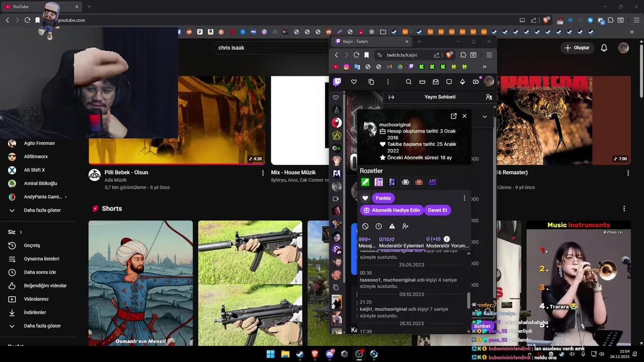
Task: Click the YouTube Oluştur create button
Action: tap(577, 48)
